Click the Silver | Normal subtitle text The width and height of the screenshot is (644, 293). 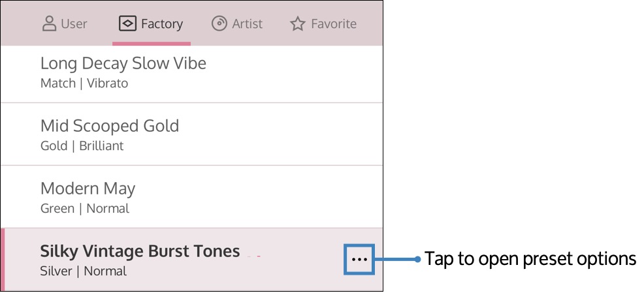point(84,271)
